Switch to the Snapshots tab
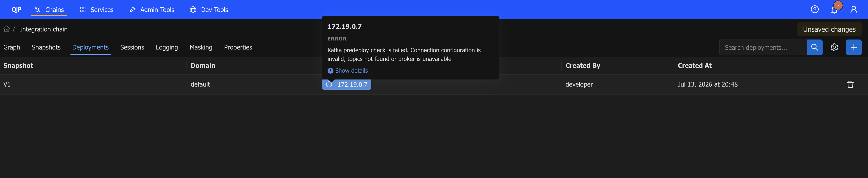 coord(46,48)
